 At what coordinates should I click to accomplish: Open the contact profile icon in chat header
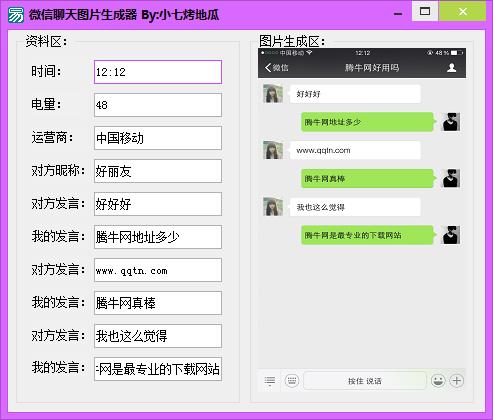(451, 68)
